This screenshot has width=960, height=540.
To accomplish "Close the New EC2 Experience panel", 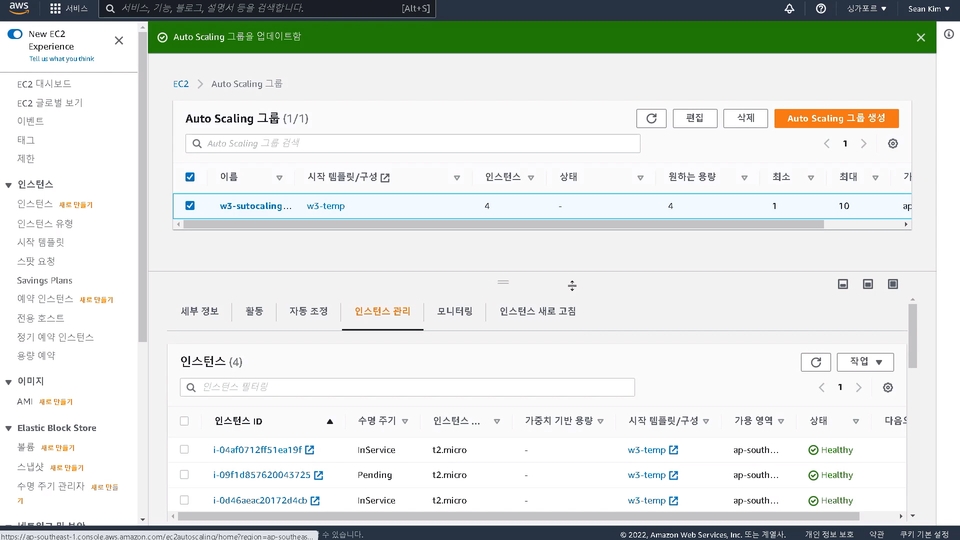I will [119, 40].
